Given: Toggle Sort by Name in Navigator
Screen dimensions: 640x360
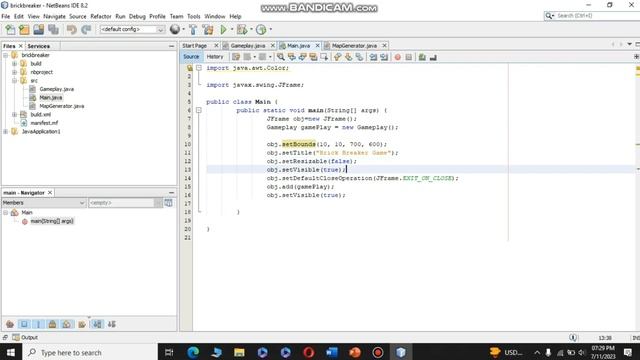Looking at the screenshot, I should 97,324.
